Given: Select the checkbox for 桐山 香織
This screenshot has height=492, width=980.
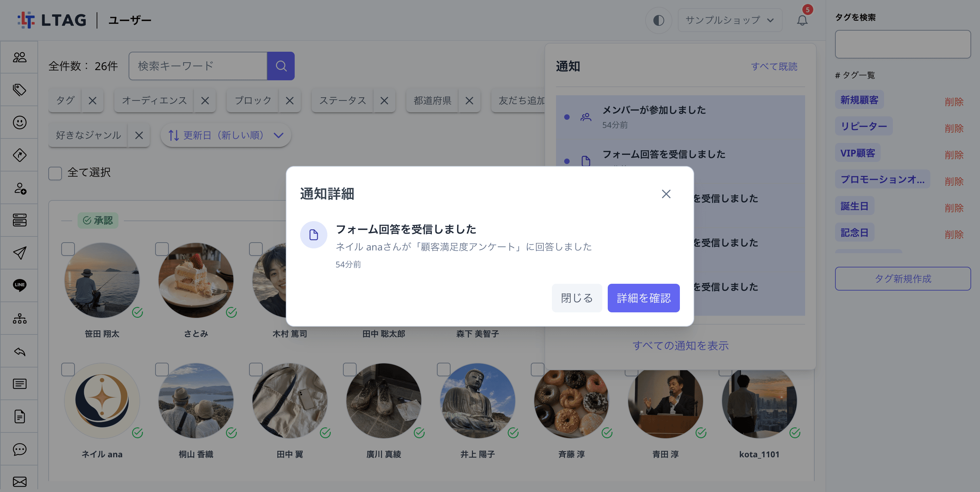Looking at the screenshot, I should [162, 369].
